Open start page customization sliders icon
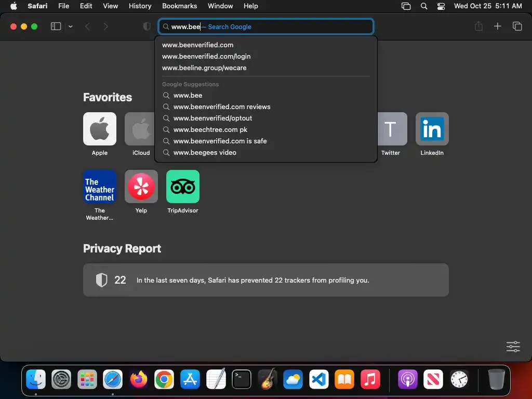The width and height of the screenshot is (532, 399). (513, 347)
